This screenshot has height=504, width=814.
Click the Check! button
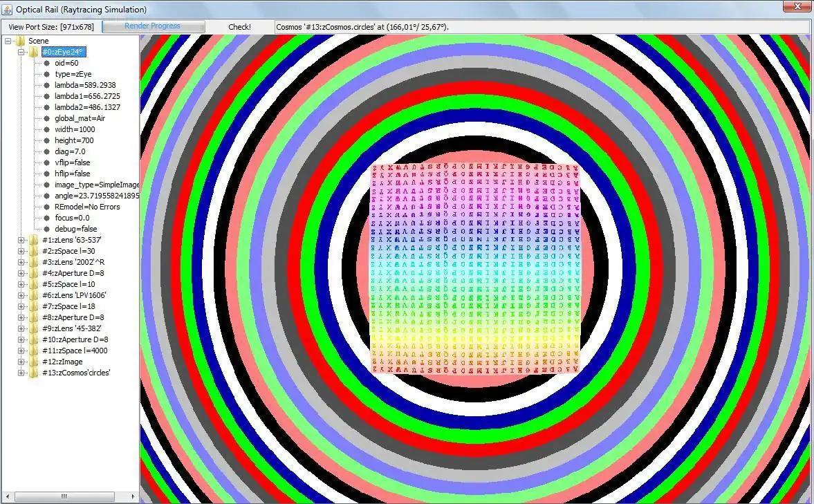pos(239,27)
